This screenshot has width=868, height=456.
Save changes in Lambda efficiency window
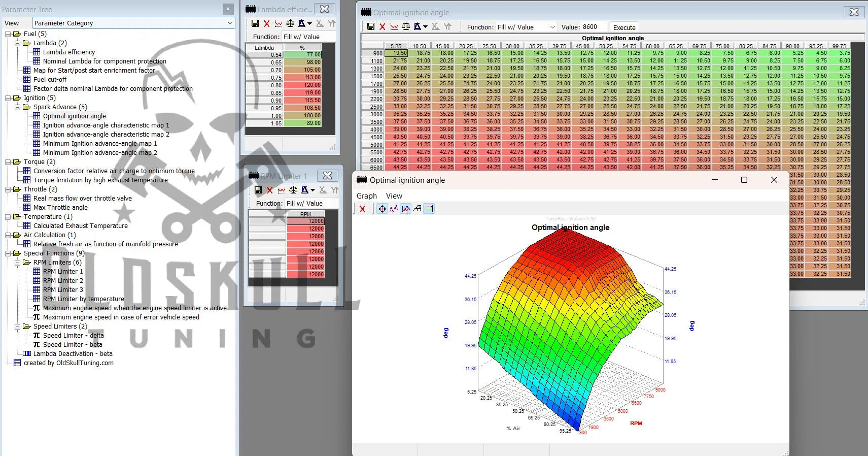255,23
